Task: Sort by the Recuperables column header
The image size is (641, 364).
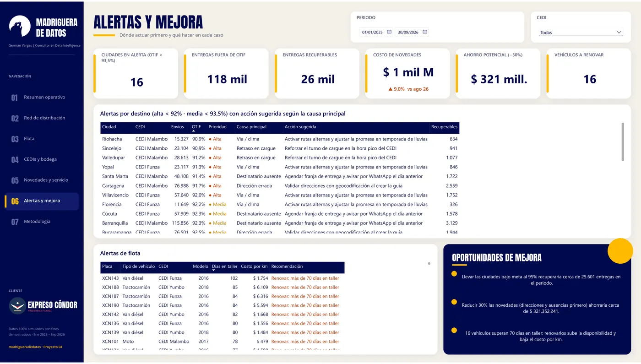Action: tap(444, 127)
